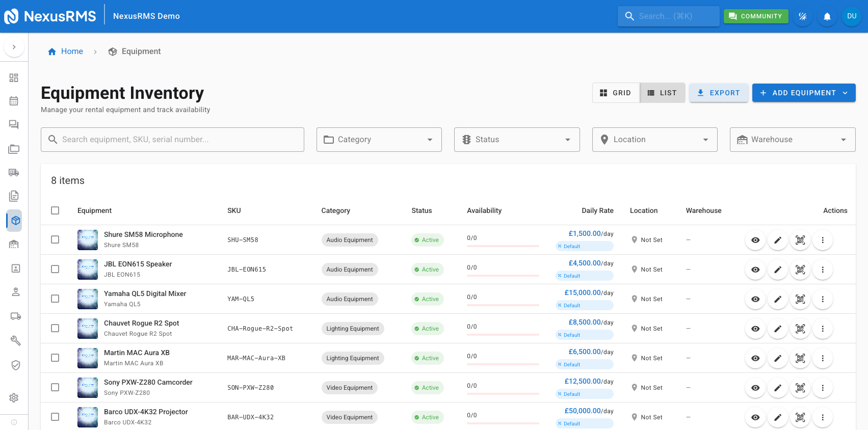Go to Home in the breadcrumb

pos(72,51)
